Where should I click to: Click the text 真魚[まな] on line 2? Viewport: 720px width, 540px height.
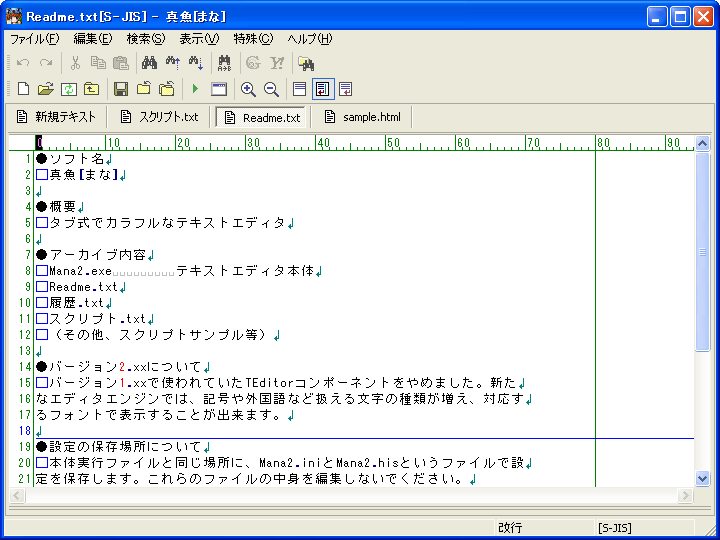[84, 175]
